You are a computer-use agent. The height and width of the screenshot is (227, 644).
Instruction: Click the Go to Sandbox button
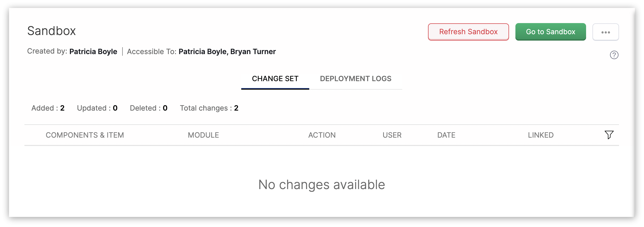pos(550,32)
